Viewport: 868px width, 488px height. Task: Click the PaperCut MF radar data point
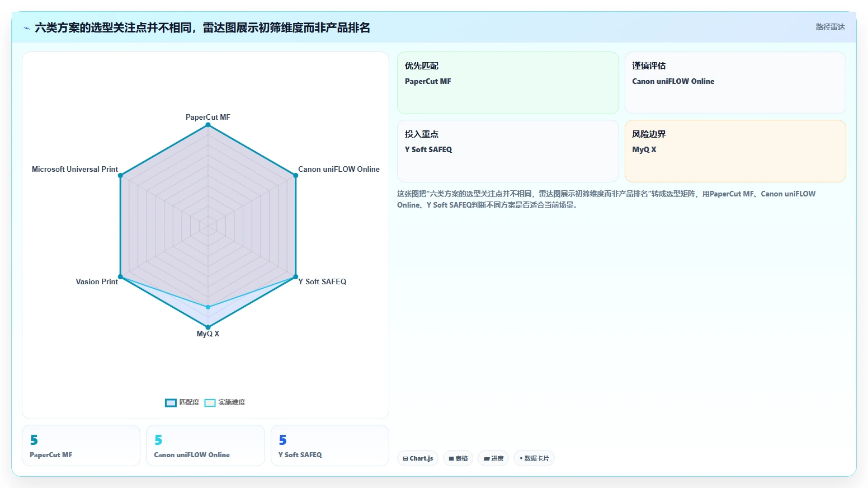208,125
